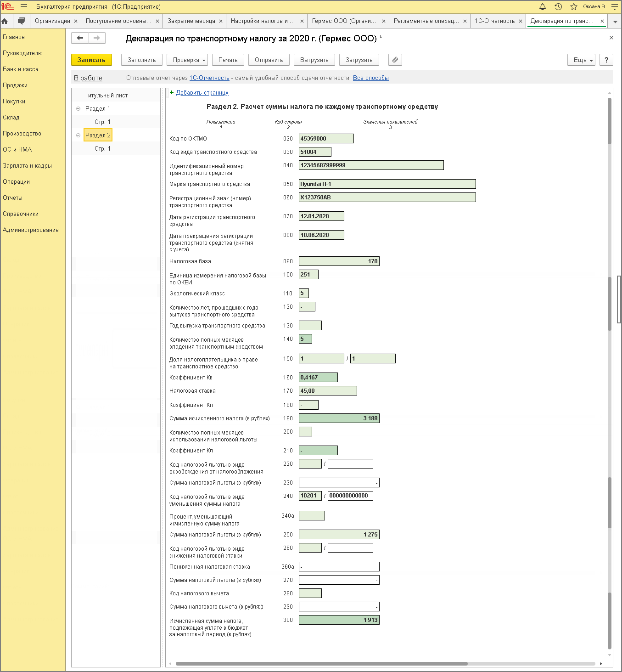Navigate back with the left arrow
622x672 pixels.
point(80,38)
